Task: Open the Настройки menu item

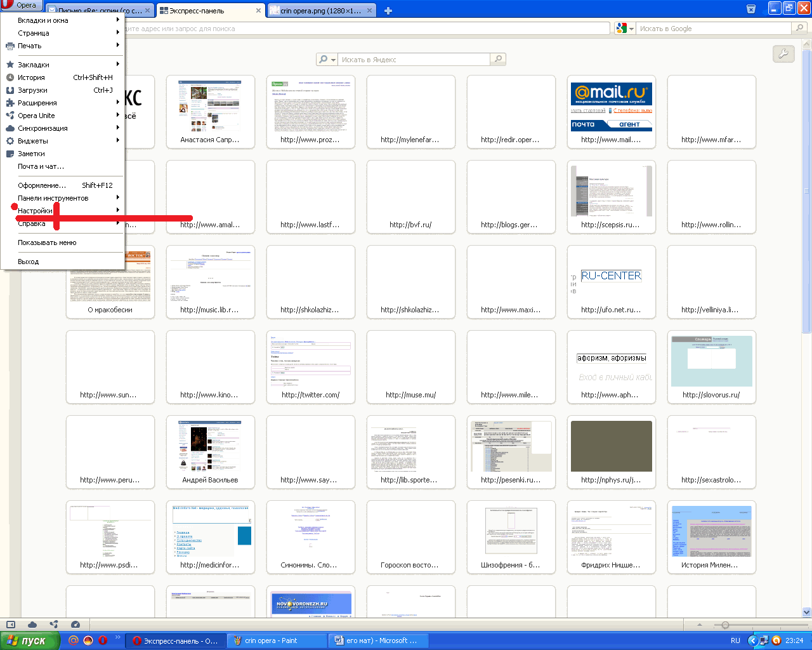Action: (36, 211)
